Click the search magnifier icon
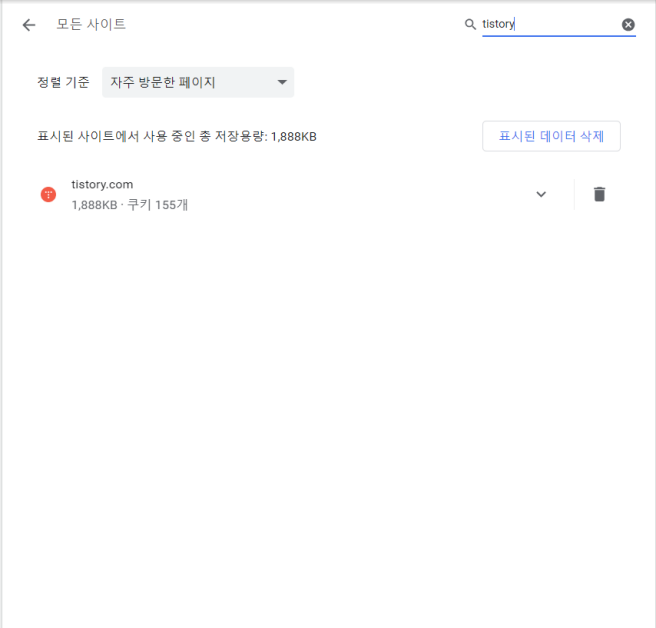This screenshot has width=656, height=628. pyautogui.click(x=470, y=24)
